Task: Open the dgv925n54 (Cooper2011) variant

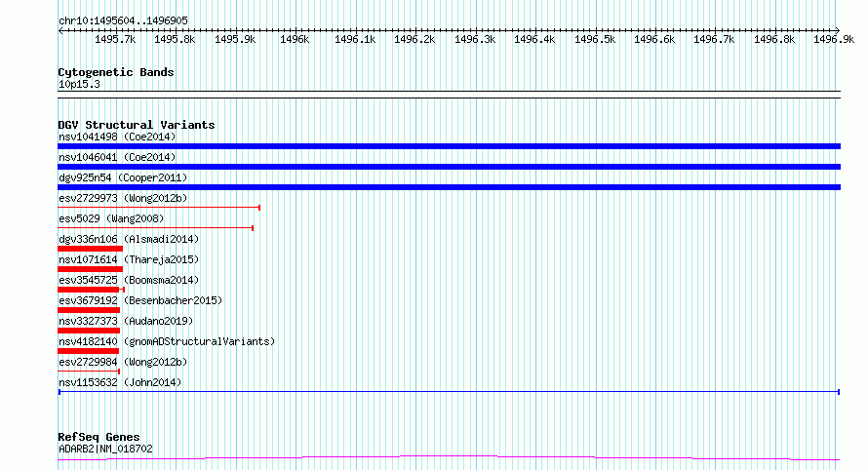Action: click(x=123, y=177)
